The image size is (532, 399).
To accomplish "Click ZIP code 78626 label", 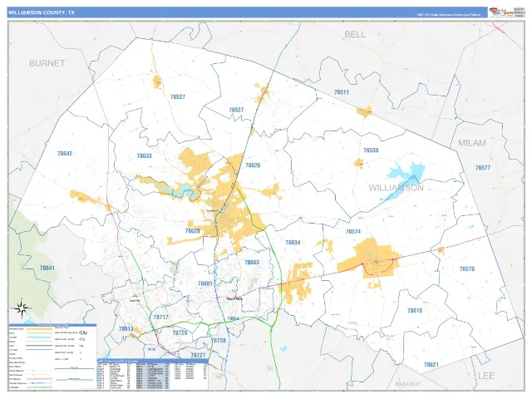I will pyautogui.click(x=253, y=165).
